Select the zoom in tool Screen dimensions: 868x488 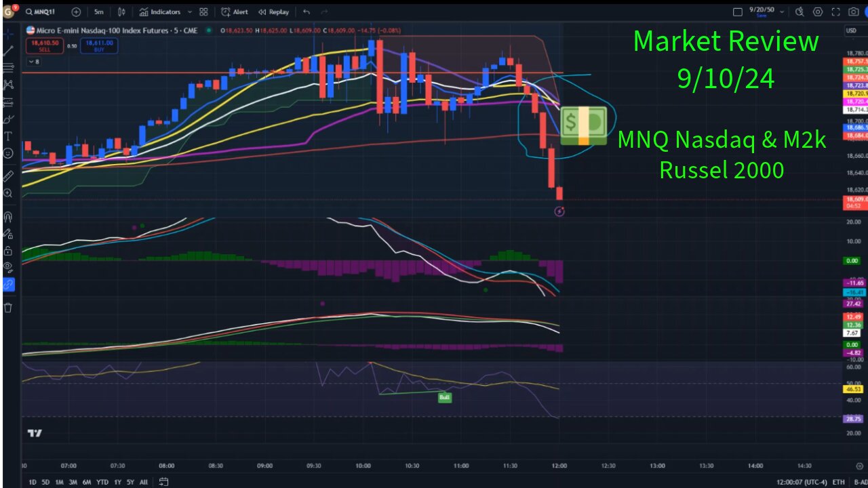pyautogui.click(x=8, y=193)
